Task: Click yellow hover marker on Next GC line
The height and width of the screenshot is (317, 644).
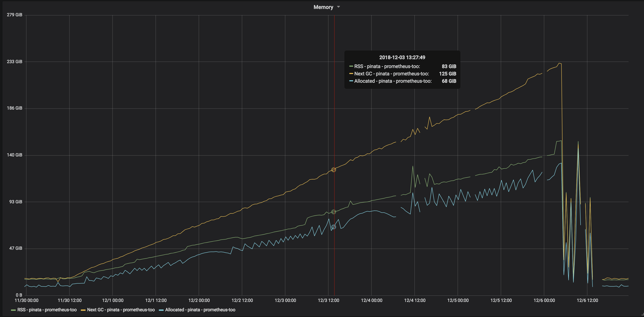Action: coord(333,170)
